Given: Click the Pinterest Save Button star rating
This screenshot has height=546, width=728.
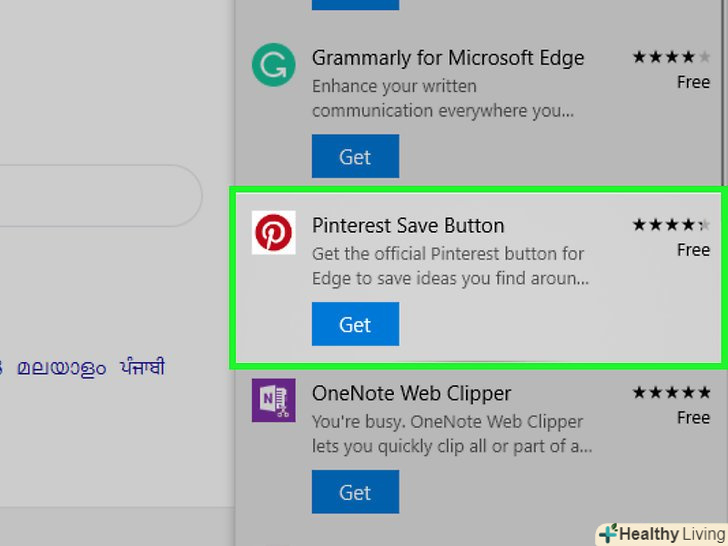Looking at the screenshot, I should pos(671,225).
